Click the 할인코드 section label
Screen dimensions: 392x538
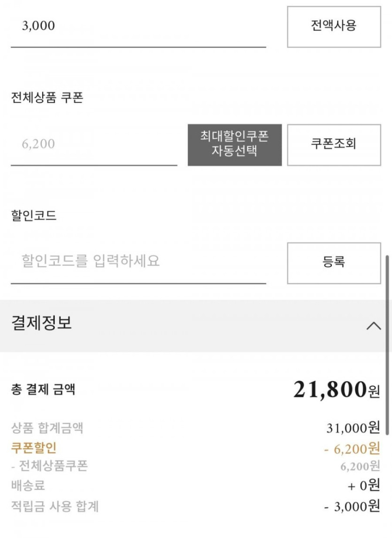click(x=33, y=216)
